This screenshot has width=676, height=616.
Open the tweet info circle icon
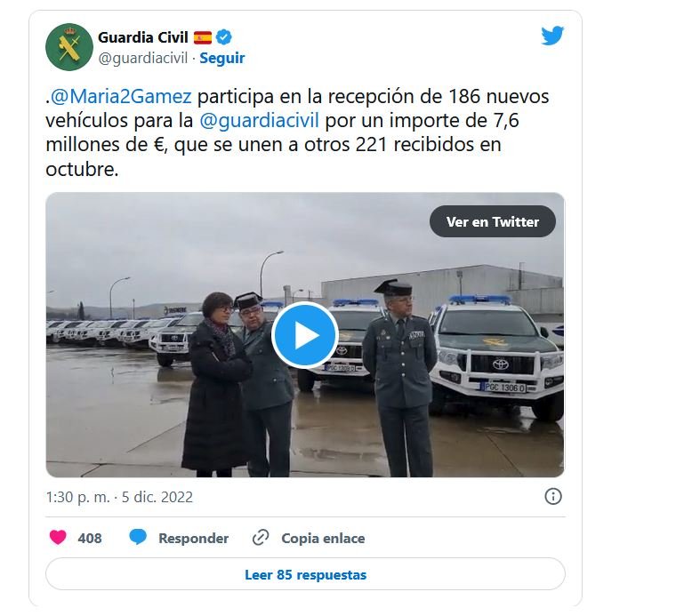(x=553, y=496)
